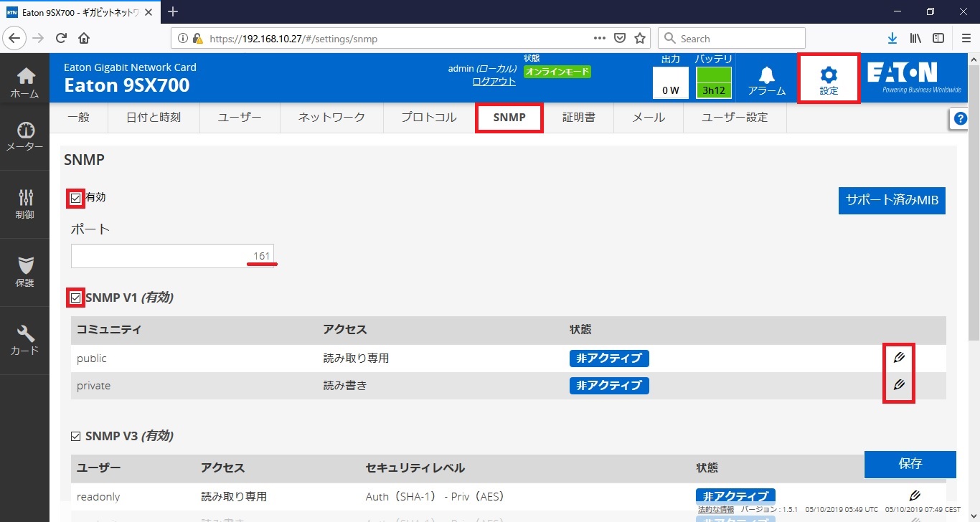The width and height of the screenshot is (980, 522).
Task: Go to browser home page icon
Action: click(x=84, y=38)
